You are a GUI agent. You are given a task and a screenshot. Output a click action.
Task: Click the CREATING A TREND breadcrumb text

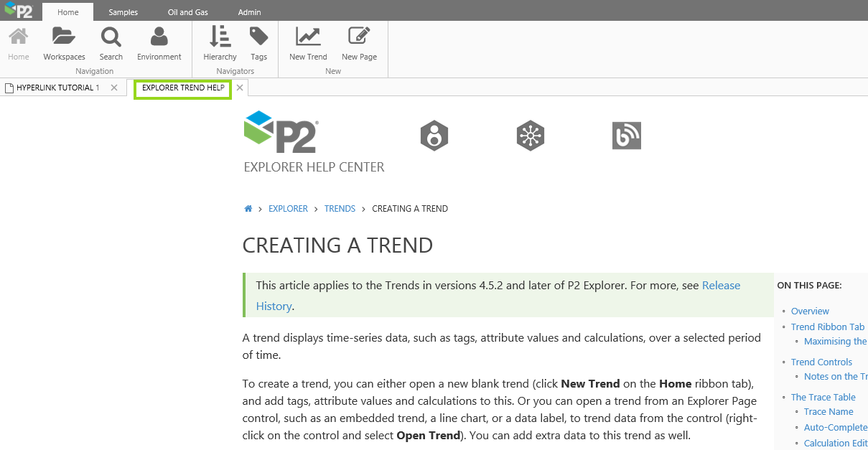(410, 209)
